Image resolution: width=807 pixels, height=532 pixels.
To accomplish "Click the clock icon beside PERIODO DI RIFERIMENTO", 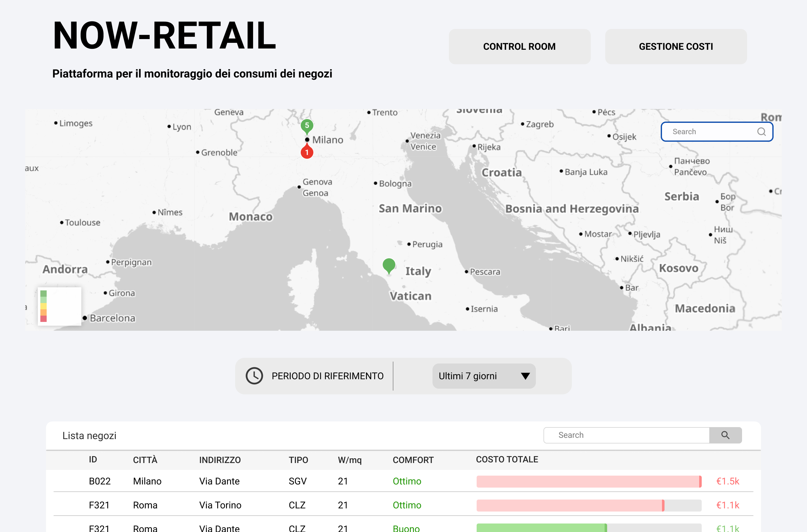I will [x=254, y=376].
